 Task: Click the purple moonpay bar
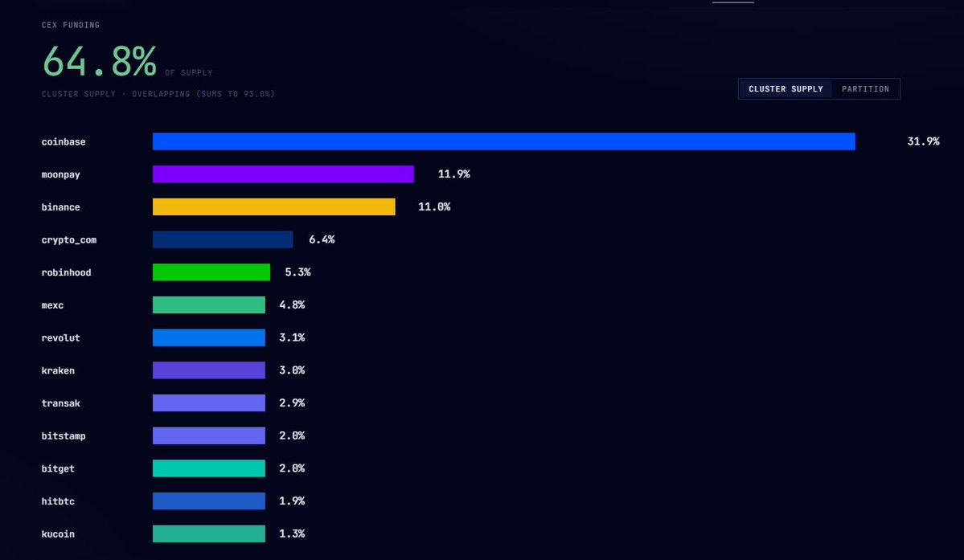(283, 174)
